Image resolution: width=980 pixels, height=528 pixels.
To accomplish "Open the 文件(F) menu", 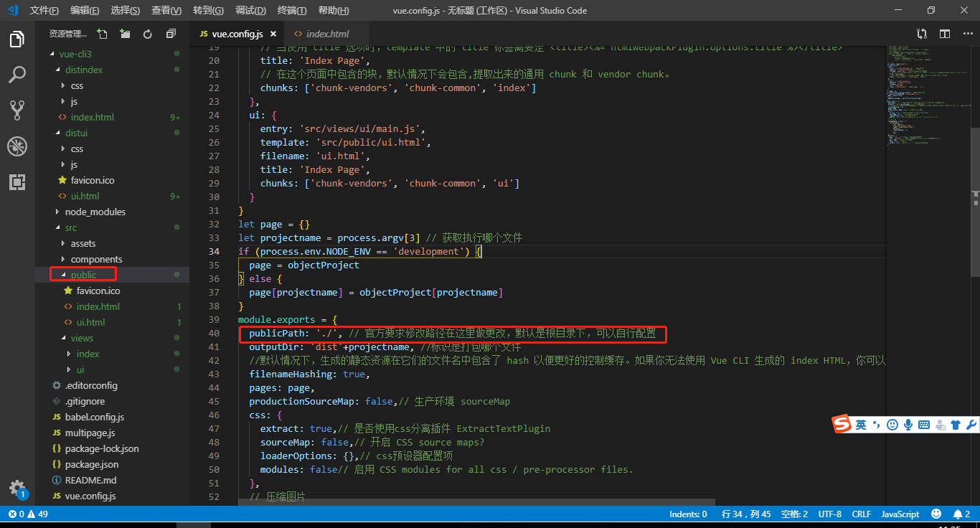I will point(44,11).
